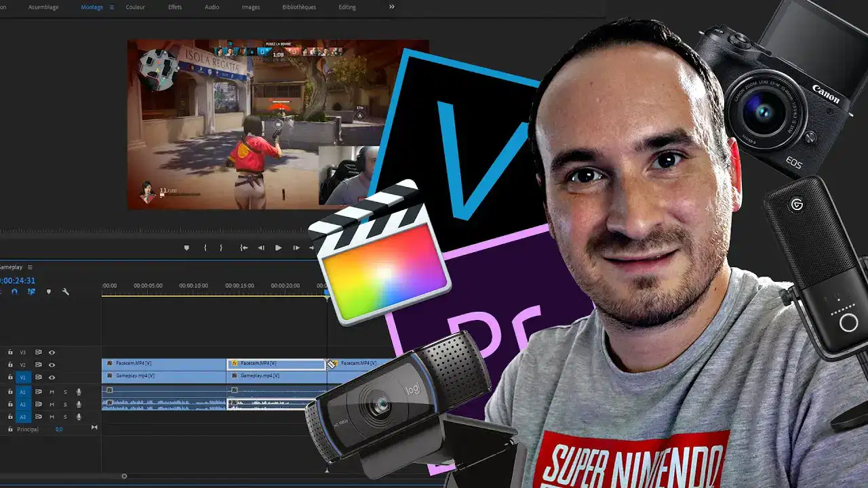Enable voice-over record on A1
The width and height of the screenshot is (868, 488).
(x=79, y=392)
